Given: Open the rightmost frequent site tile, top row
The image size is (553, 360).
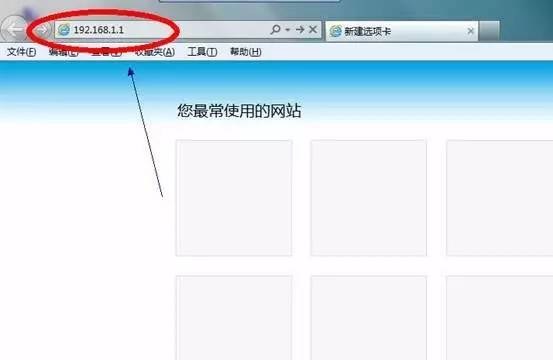Looking at the screenshot, I should [x=499, y=198].
